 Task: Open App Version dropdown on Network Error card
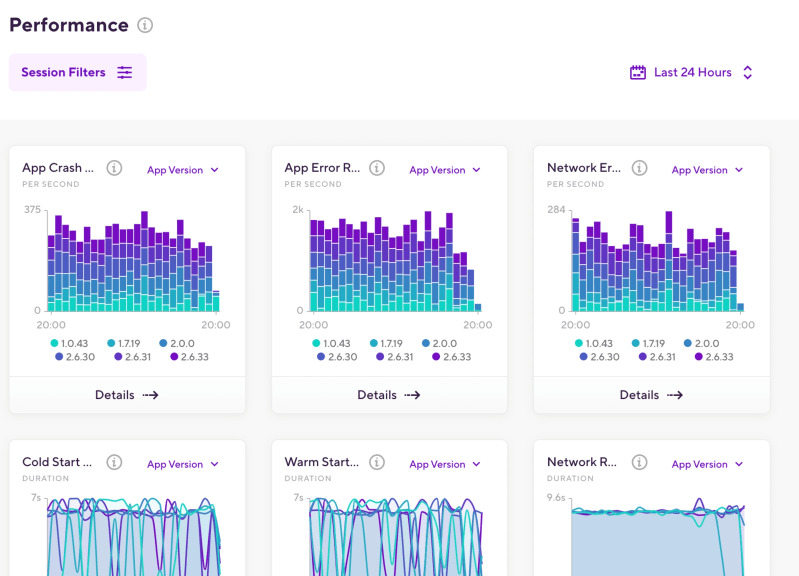pyautogui.click(x=707, y=170)
